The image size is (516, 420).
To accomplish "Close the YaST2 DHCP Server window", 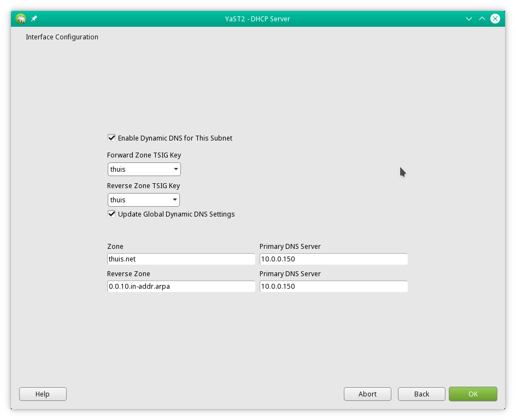I will (495, 19).
